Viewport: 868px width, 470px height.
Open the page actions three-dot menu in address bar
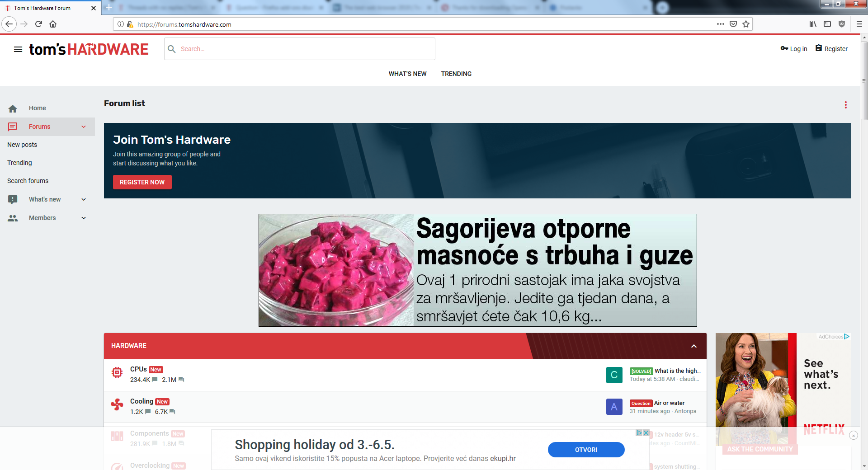pos(721,24)
